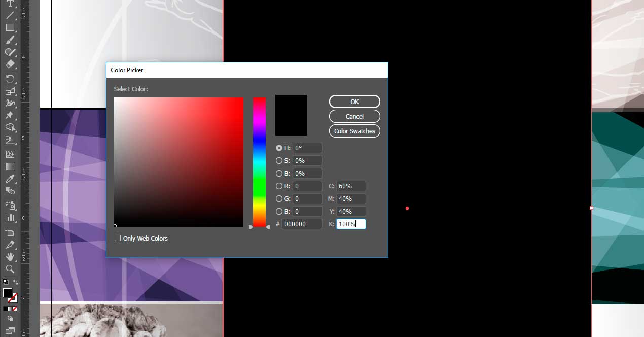This screenshot has width=644, height=337.
Task: Select the S saturation radio button
Action: (x=279, y=161)
